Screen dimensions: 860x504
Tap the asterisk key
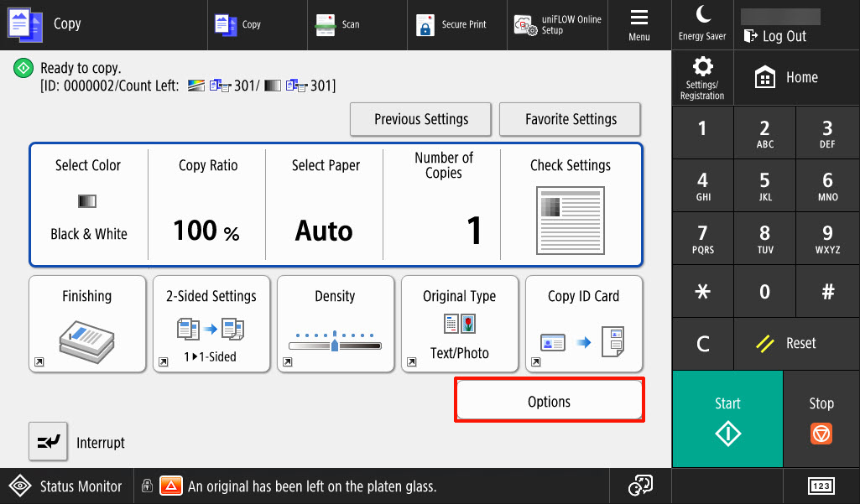[x=702, y=291]
